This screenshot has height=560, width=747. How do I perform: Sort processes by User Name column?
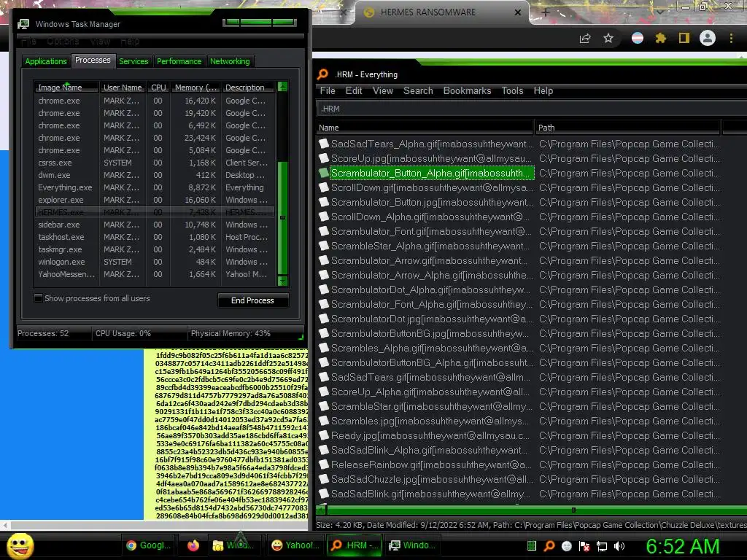pyautogui.click(x=123, y=87)
